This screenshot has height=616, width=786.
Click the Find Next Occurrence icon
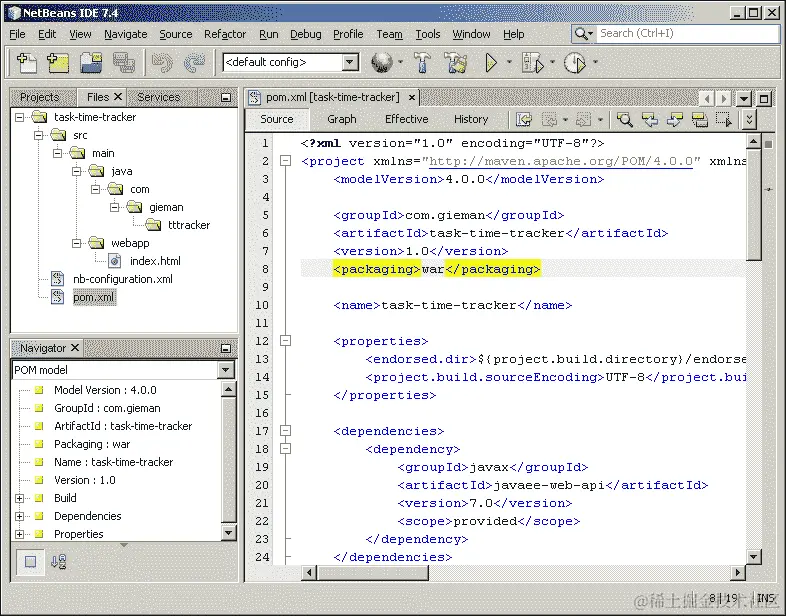[x=675, y=119]
